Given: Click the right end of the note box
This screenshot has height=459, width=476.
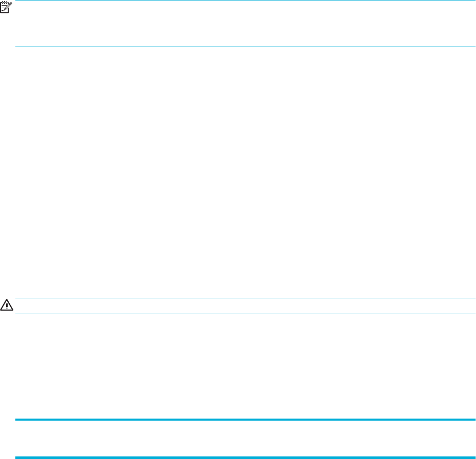Looking at the screenshot, I should point(467,24).
